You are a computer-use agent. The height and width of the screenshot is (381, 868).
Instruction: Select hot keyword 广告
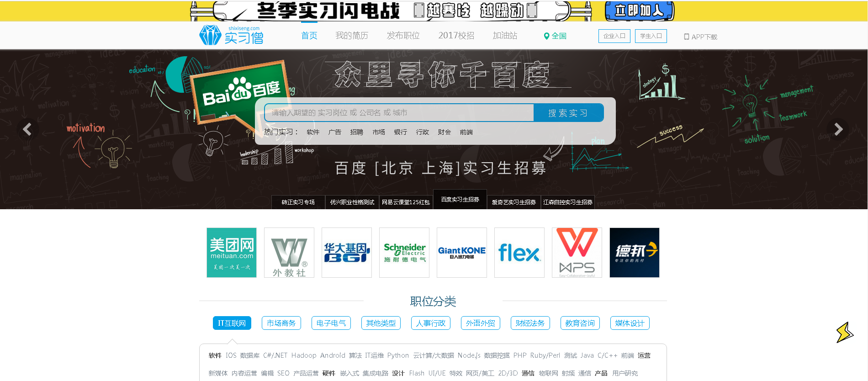click(335, 132)
